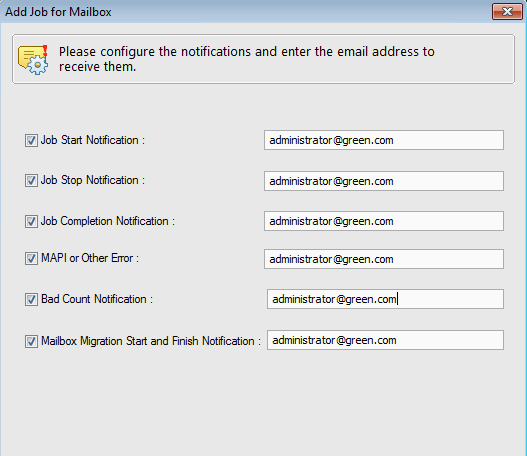The width and height of the screenshot is (527, 456).
Task: Click the MAPI or Other Error email field
Action: (384, 259)
